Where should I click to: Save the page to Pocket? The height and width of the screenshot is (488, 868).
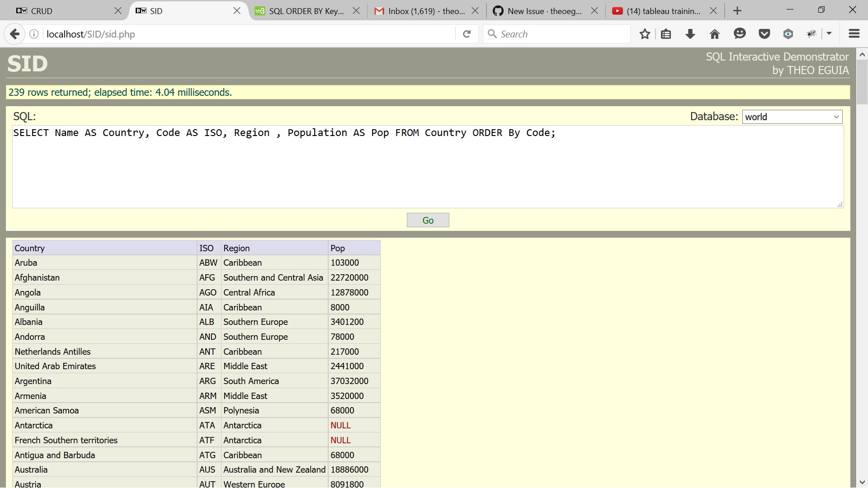[x=764, y=34]
